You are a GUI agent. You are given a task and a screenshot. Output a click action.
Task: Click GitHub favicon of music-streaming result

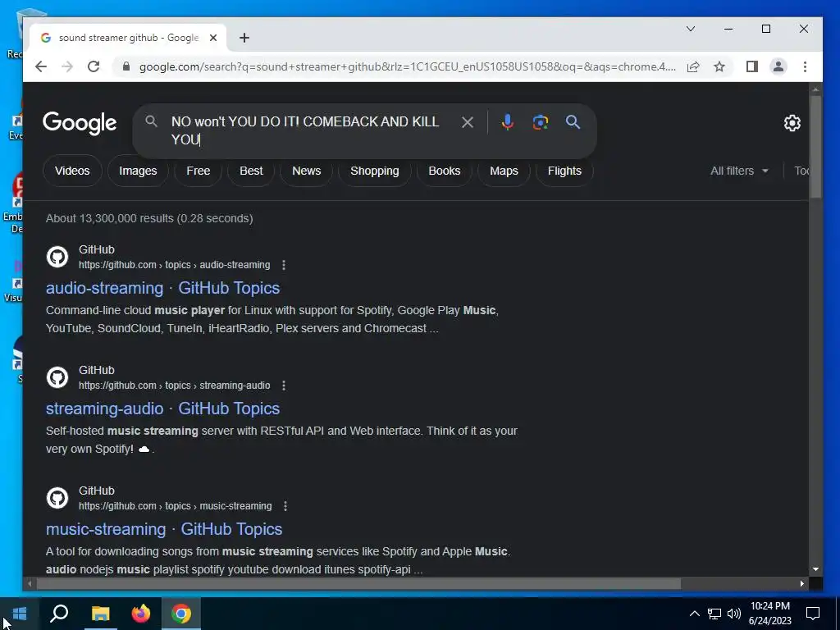[x=57, y=498]
